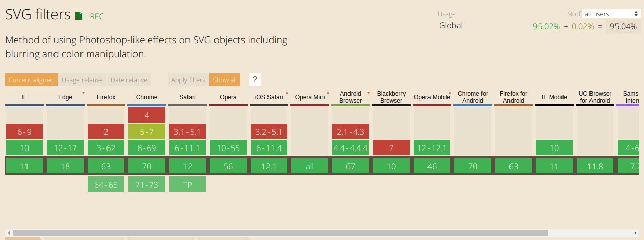
Task: Click the horizontal scrollbar thumb
Action: coord(280,233)
